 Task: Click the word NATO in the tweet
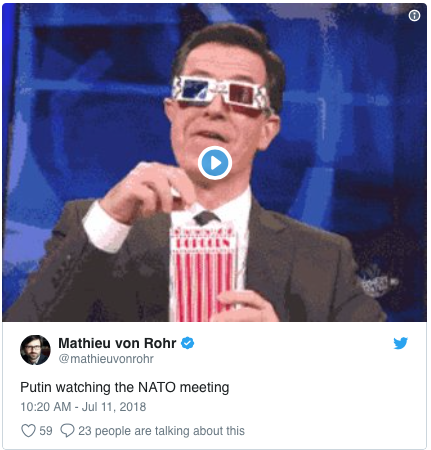click(x=157, y=387)
